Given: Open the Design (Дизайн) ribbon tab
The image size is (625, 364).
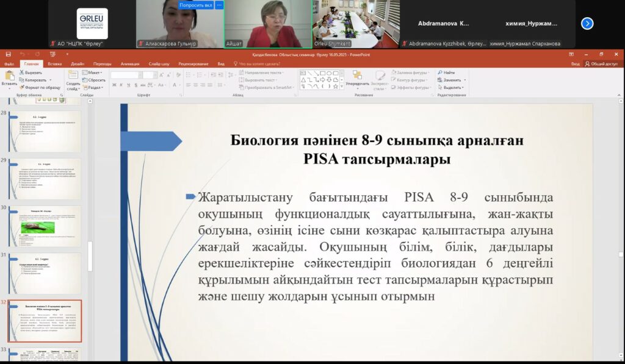Looking at the screenshot, I should 78,63.
